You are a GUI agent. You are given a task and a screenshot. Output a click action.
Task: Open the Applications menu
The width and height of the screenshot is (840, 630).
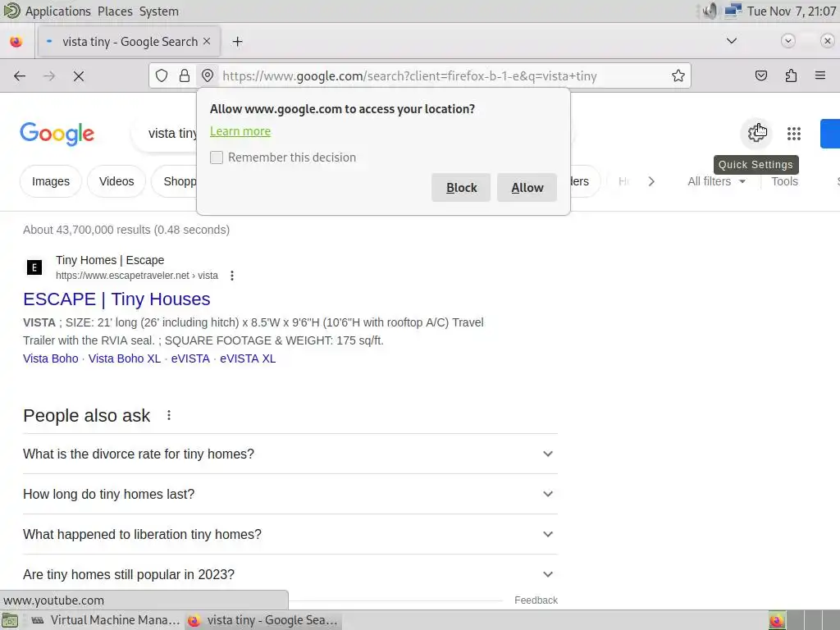point(58,11)
